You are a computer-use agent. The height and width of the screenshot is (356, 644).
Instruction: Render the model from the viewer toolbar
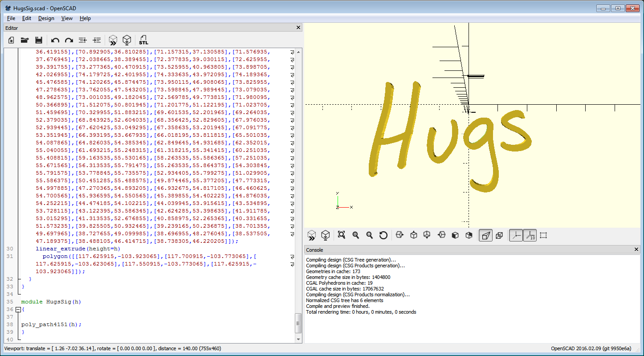pyautogui.click(x=326, y=235)
